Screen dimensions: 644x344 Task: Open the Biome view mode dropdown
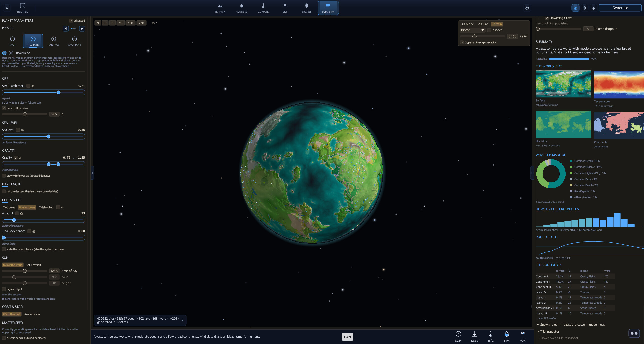472,30
